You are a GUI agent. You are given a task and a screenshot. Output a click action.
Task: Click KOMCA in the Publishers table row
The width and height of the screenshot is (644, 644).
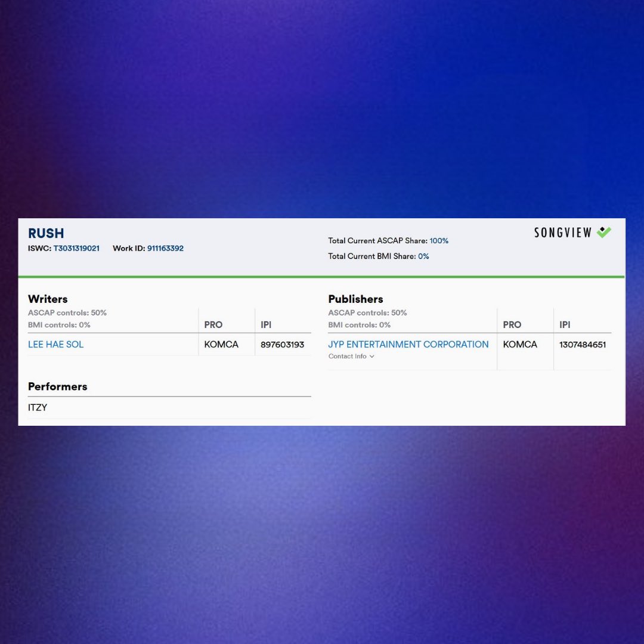point(520,345)
